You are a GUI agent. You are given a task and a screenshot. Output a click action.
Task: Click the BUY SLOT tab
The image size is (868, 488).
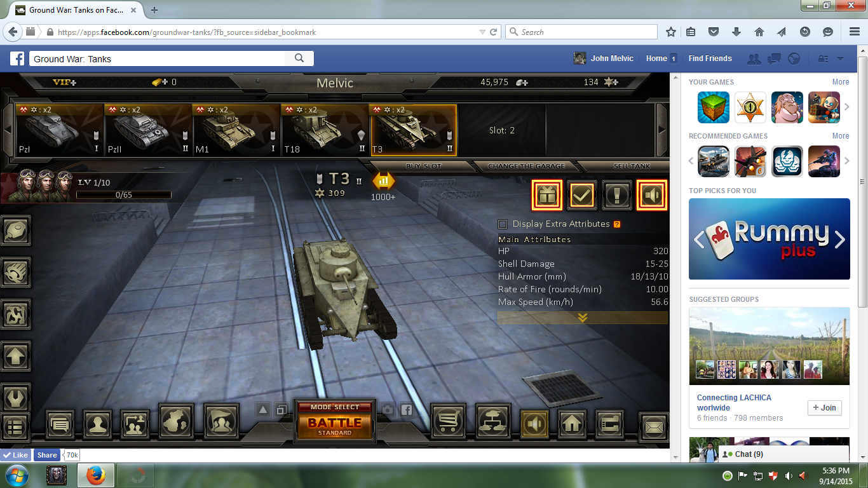[x=424, y=166]
